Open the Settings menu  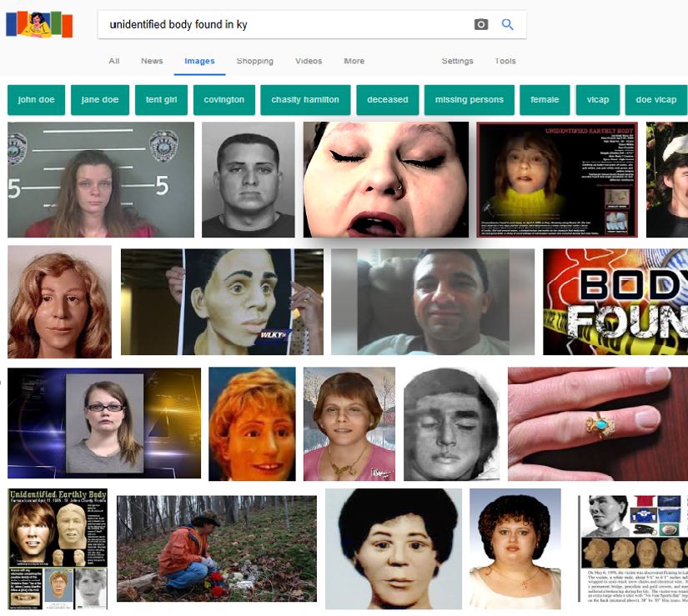tap(457, 61)
